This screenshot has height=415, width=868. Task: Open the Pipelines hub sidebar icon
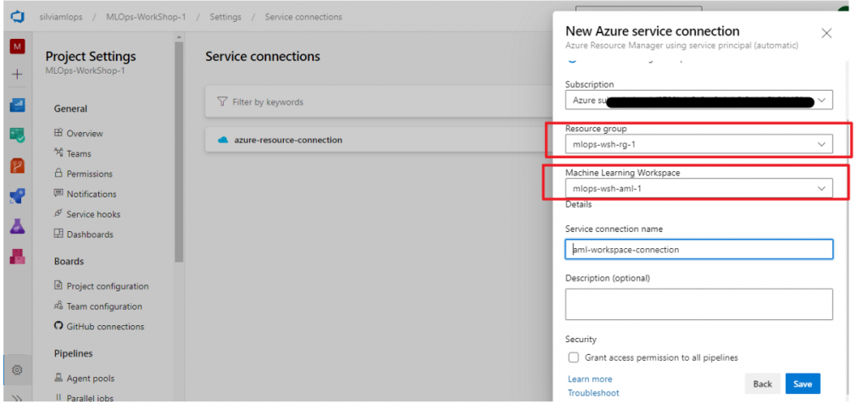click(x=17, y=196)
